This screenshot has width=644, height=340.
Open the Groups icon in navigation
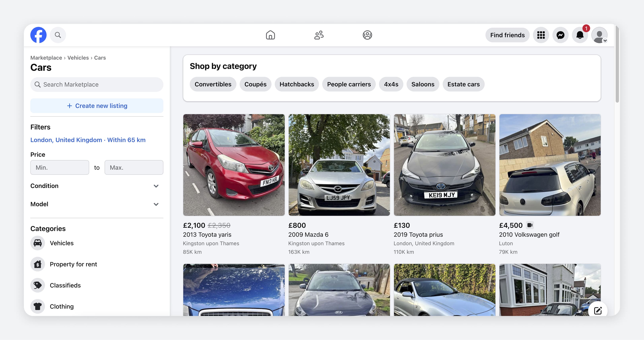pos(367,35)
